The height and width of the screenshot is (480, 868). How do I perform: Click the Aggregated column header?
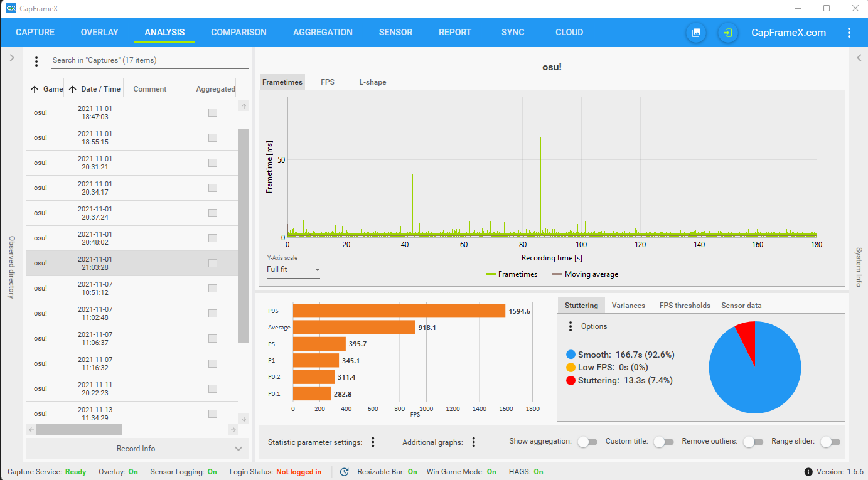tap(215, 89)
